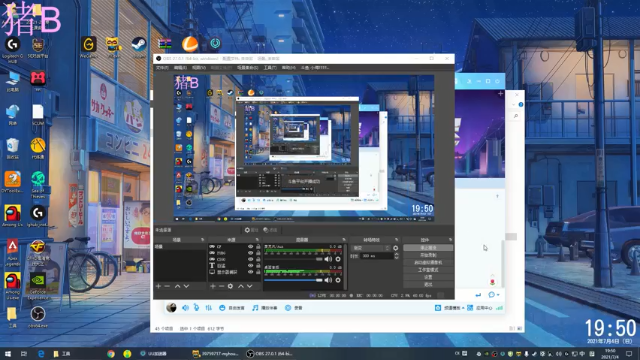Image resolution: width=640 pixels, height=360 pixels.
Task: Toggle visibility eye of CF source
Action: click(x=251, y=247)
